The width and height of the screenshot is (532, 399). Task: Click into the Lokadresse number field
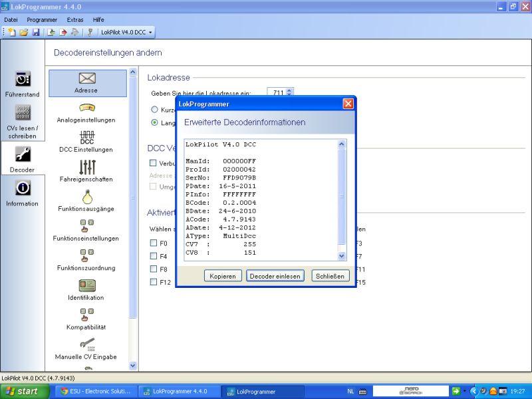277,92
